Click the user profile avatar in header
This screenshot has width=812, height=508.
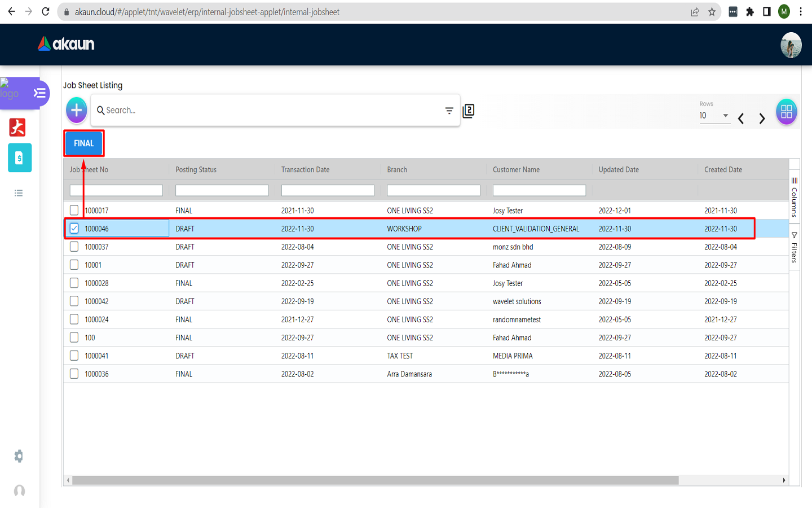tap(791, 45)
